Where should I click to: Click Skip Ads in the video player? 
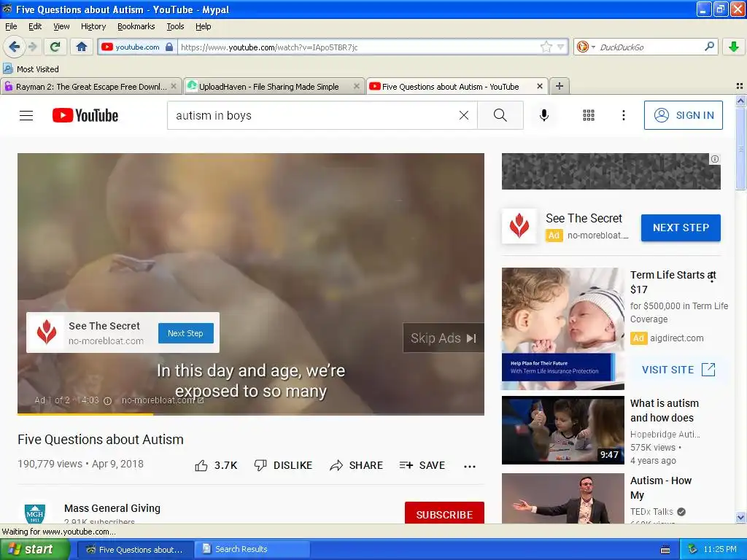444,338
